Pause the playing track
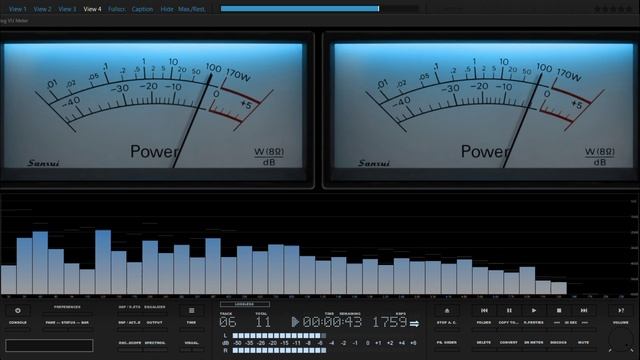 tap(509, 311)
